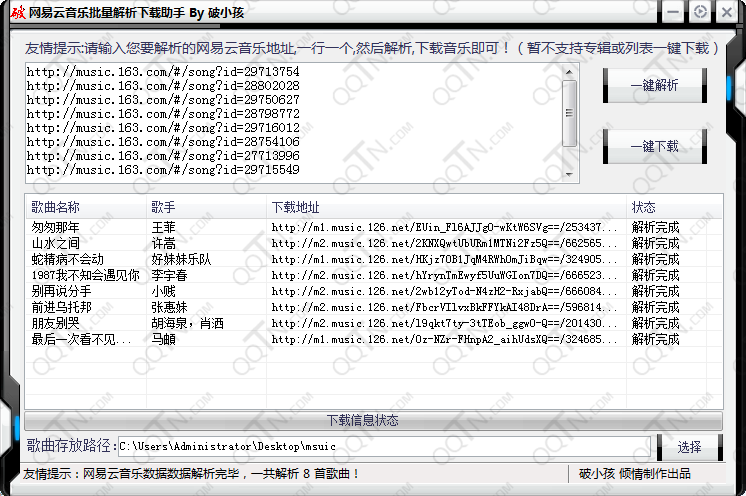Click the round center button in title bar
Screen dimensions: 746x496
click(700, 12)
